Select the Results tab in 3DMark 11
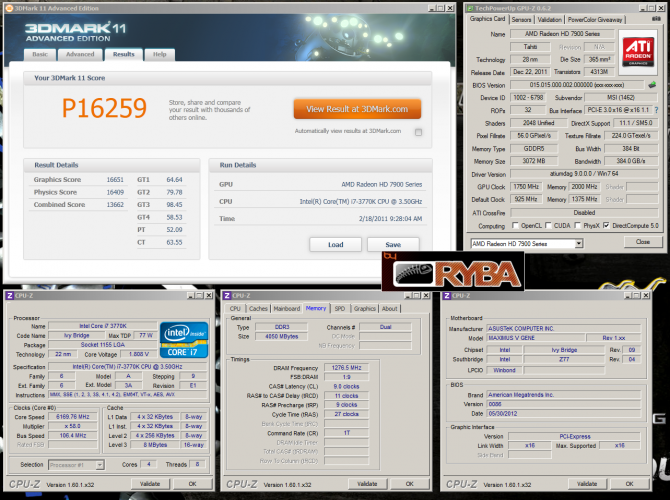Image resolution: width=670 pixels, height=500 pixels. 123,54
